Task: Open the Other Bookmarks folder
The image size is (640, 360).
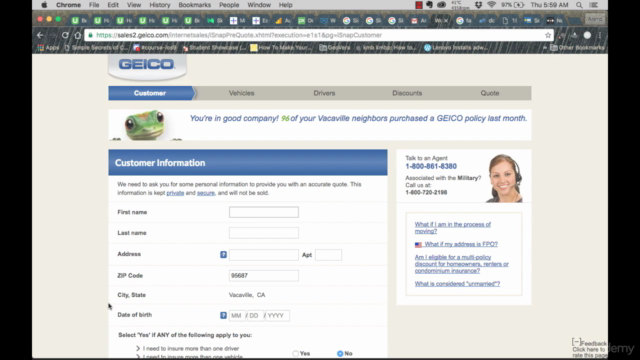Action: point(577,48)
